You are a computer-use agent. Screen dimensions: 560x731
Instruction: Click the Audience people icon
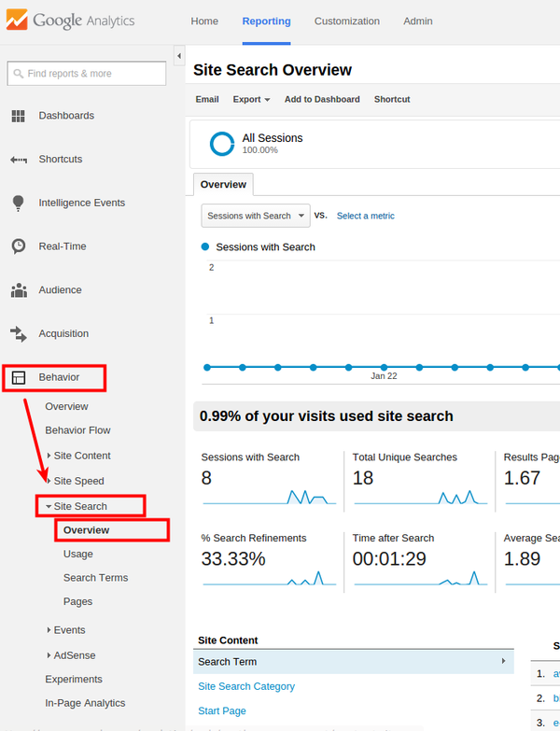(x=18, y=290)
